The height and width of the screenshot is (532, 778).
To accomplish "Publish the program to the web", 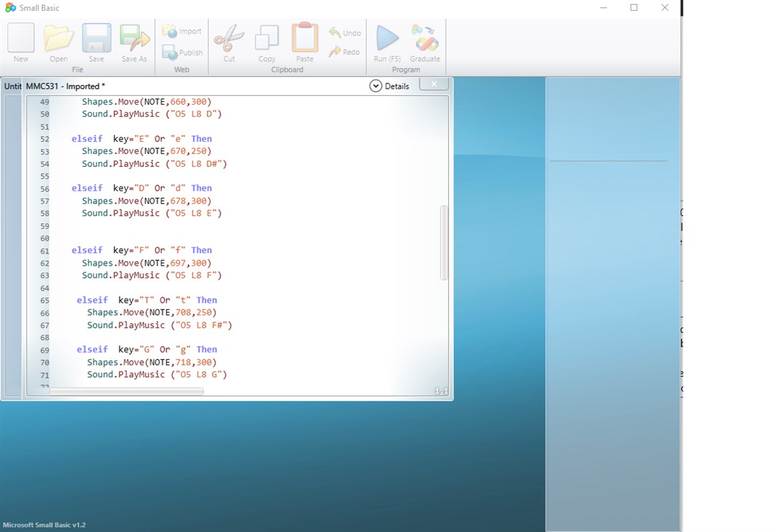I will coord(181,53).
